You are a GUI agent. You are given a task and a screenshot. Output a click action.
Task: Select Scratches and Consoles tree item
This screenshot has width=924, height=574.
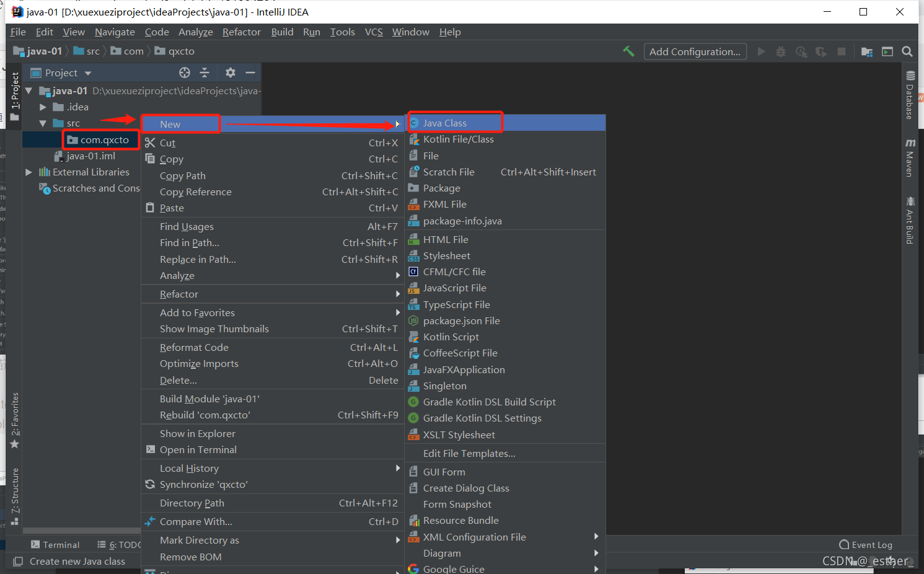click(89, 188)
